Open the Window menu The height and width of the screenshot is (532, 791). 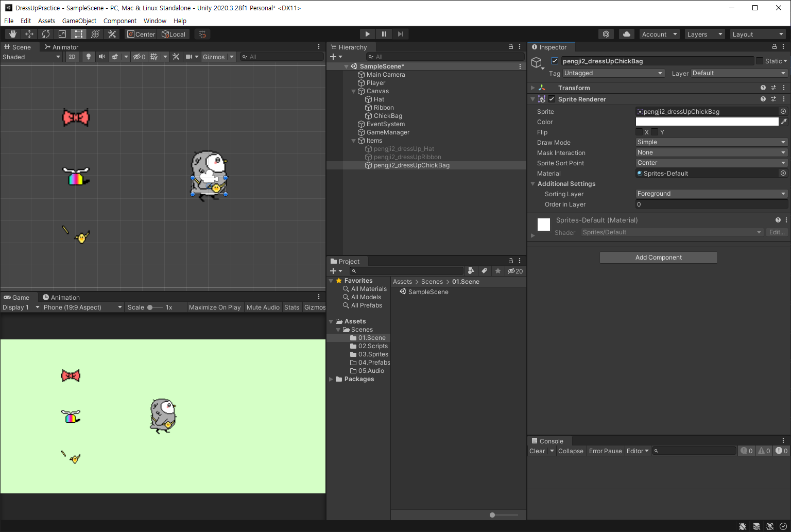[x=155, y=21]
